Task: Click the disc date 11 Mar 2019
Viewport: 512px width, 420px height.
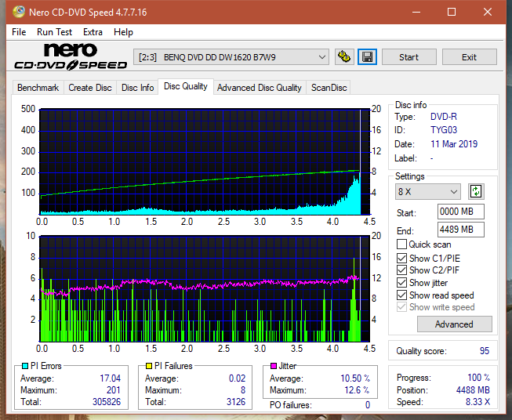Action: 454,144
